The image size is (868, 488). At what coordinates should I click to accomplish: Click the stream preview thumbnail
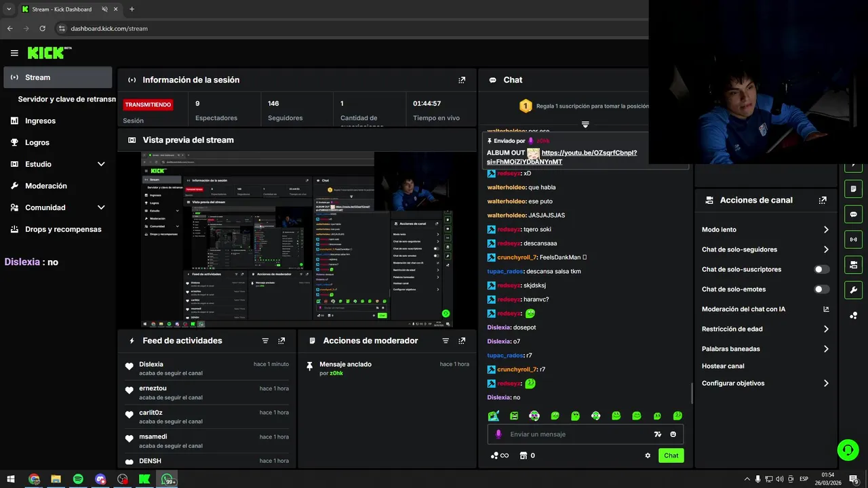pos(297,240)
